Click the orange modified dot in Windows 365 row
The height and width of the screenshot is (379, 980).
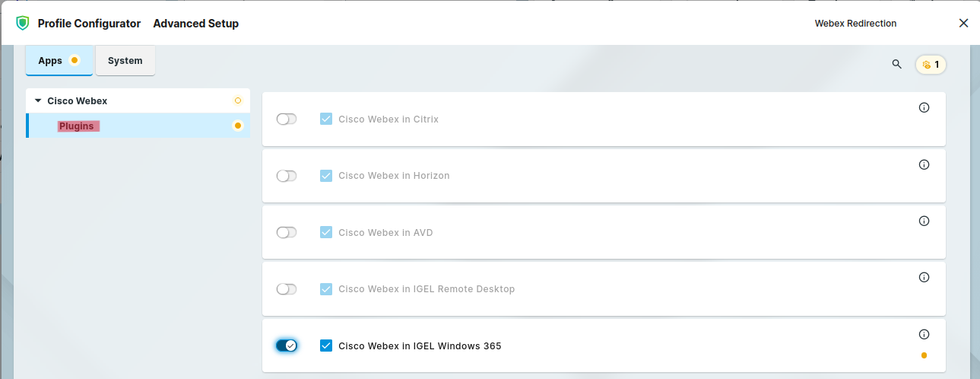tap(924, 355)
